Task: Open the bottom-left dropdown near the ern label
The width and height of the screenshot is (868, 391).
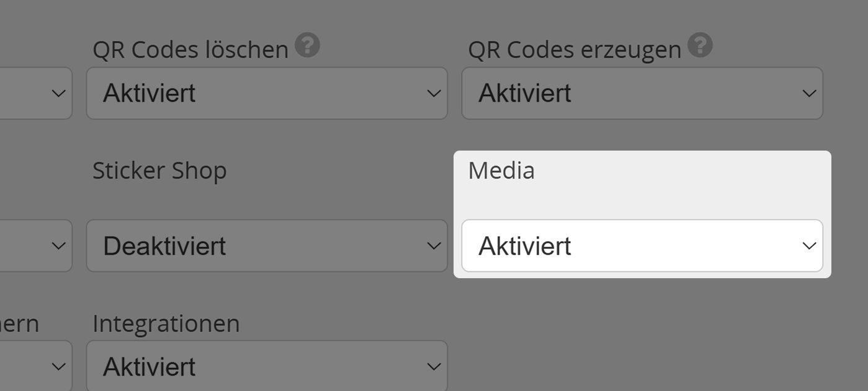Action: pyautogui.click(x=35, y=366)
